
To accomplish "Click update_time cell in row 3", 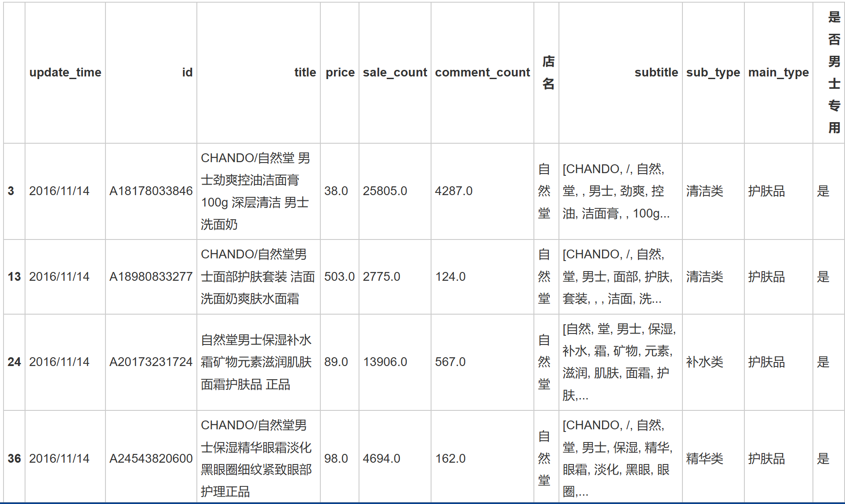I will pos(65,191).
